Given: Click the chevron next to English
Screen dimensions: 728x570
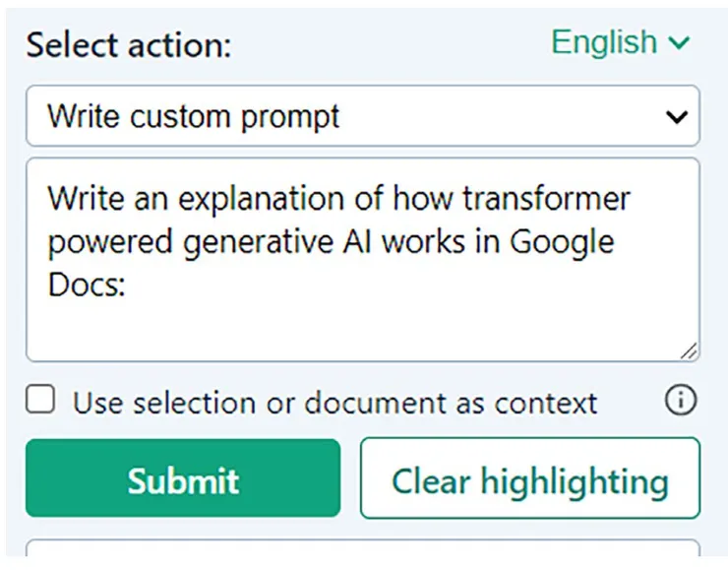Looking at the screenshot, I should (679, 42).
